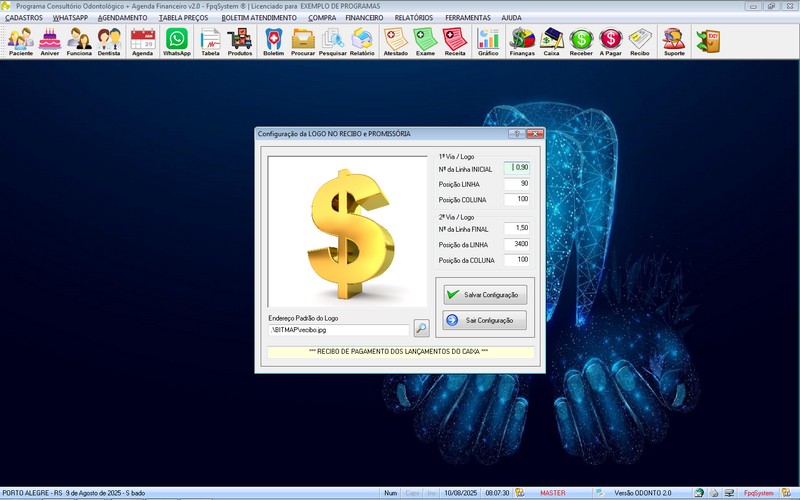The width and height of the screenshot is (800, 500).
Task: Click the Endereço Padrão do Logo field
Action: [338, 329]
